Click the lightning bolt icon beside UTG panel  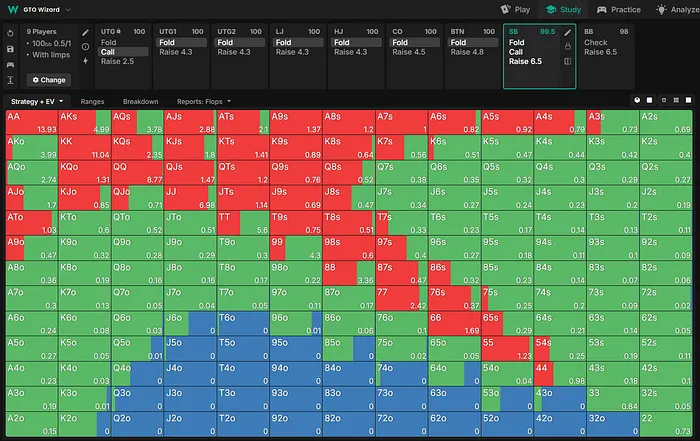pyautogui.click(x=85, y=61)
